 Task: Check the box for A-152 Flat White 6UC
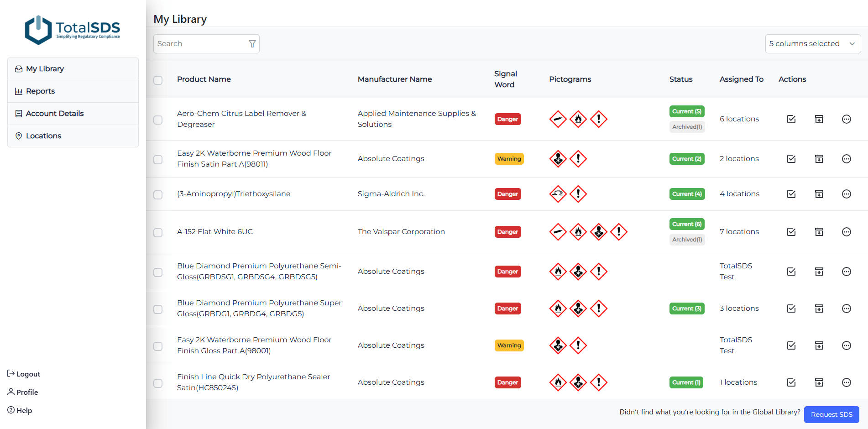158,233
